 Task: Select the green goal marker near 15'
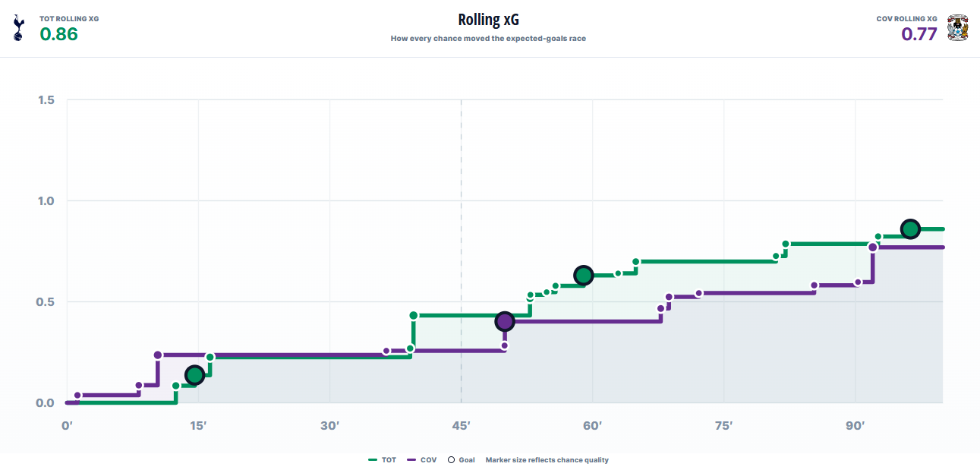coord(194,375)
